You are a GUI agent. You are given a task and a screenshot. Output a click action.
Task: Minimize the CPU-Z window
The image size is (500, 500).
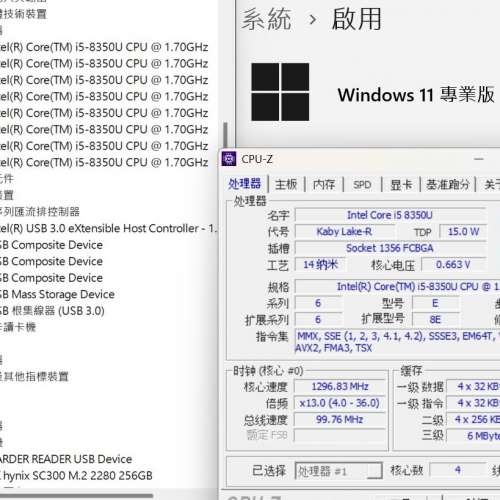[x=479, y=159]
